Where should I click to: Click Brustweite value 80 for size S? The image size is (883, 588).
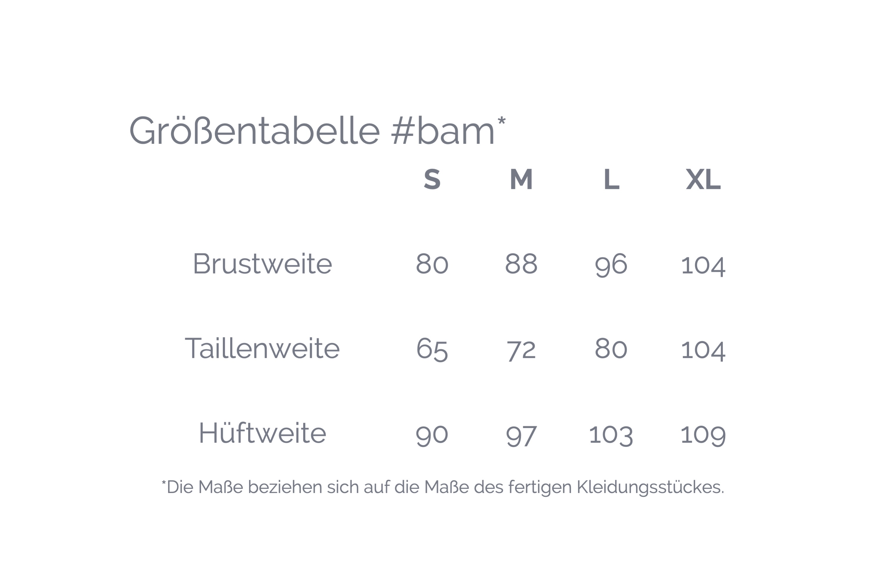432,264
